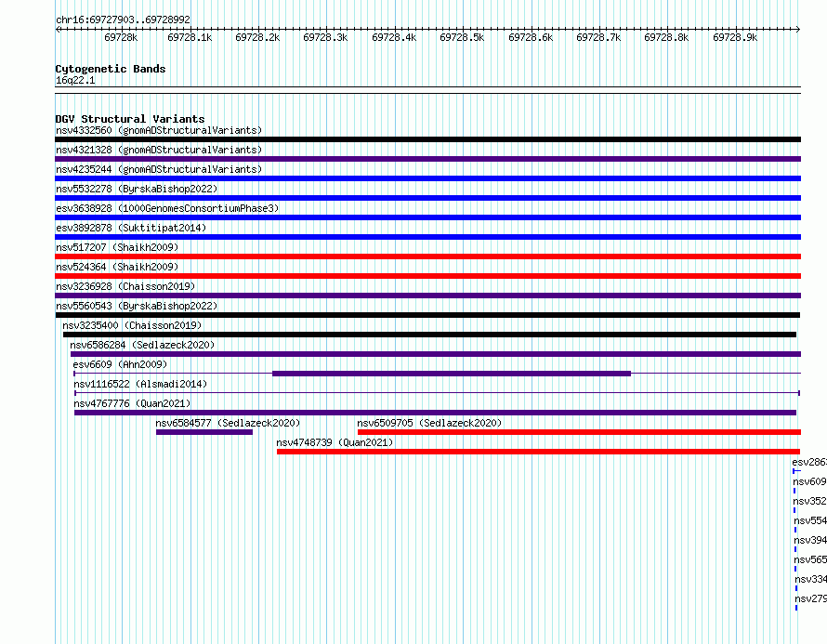Select the 16q22.1 band label
Viewport: 827px width, 644px height.
tap(75, 80)
